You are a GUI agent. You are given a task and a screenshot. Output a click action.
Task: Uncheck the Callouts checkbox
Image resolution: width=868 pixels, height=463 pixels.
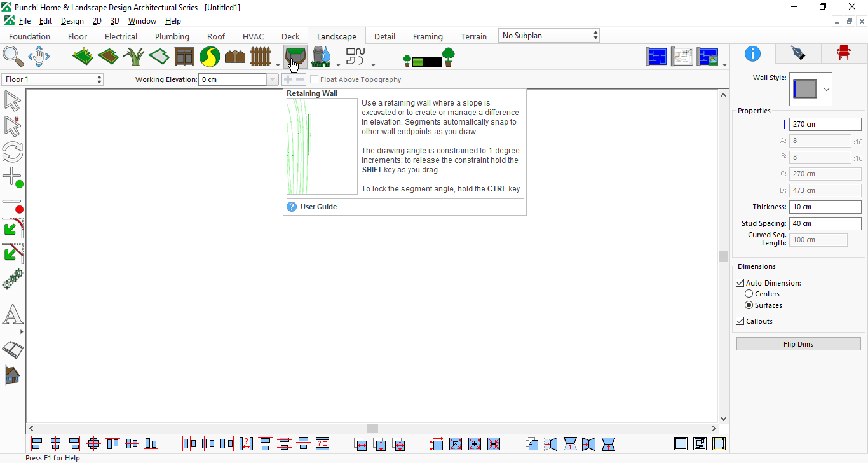(740, 321)
